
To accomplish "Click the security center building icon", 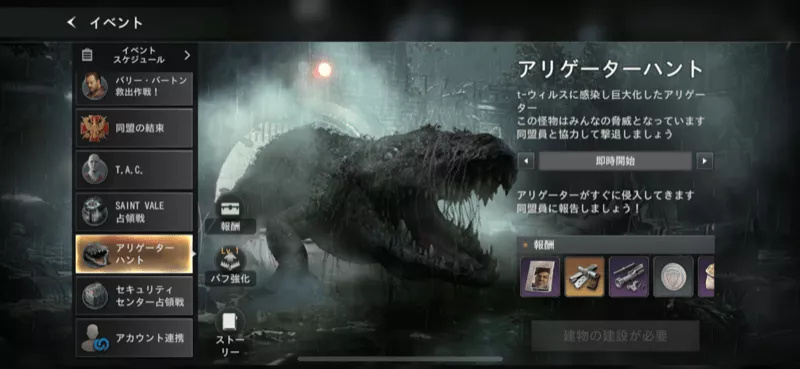I will point(95,296).
